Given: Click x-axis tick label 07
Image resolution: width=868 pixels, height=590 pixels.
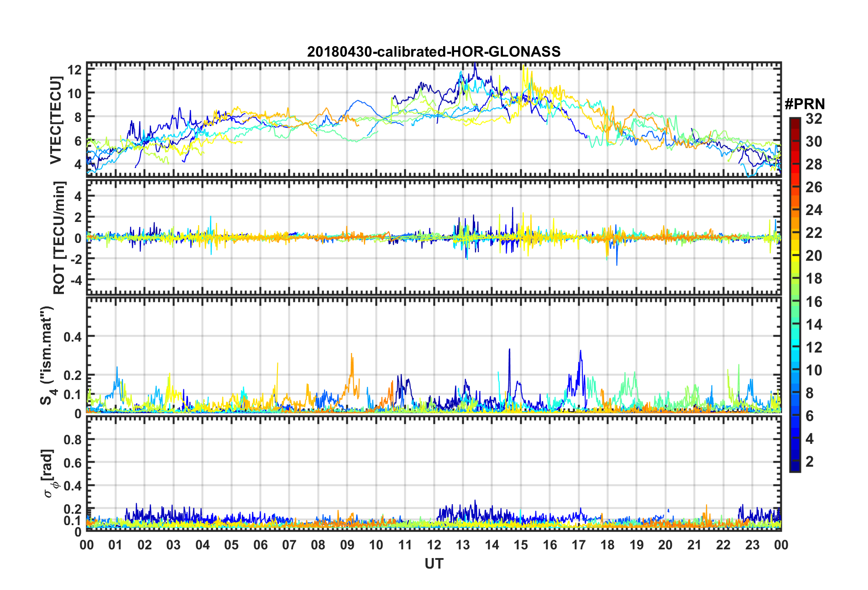Looking at the screenshot, I should [289, 545].
